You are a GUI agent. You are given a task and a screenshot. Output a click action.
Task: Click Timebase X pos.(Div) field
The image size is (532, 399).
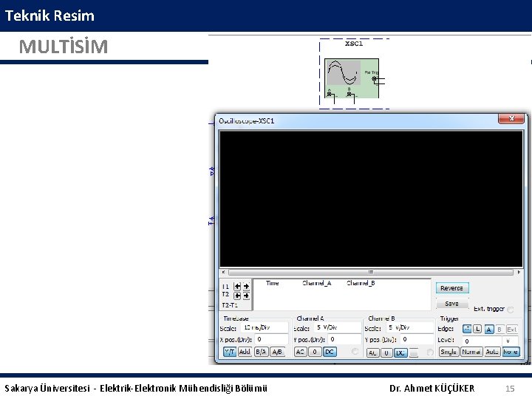[x=271, y=339]
